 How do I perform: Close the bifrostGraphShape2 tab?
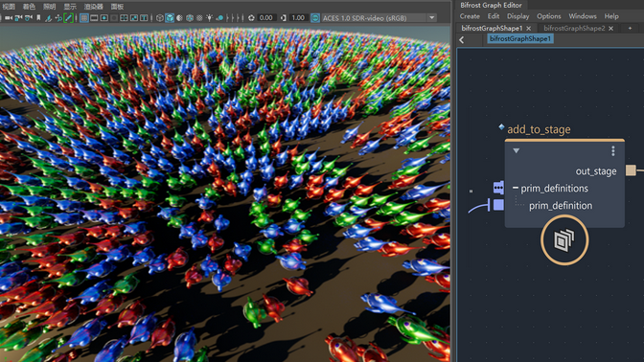click(x=611, y=29)
